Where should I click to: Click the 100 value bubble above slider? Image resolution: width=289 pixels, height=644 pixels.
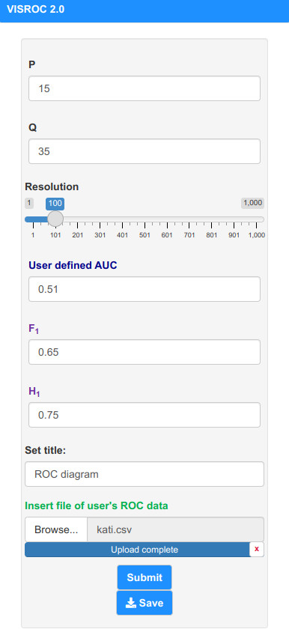pos(55,203)
